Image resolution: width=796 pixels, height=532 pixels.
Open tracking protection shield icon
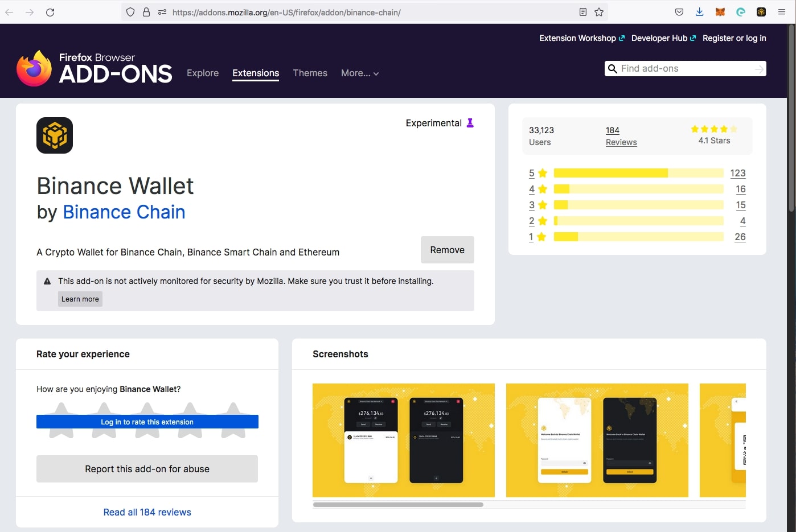pyautogui.click(x=130, y=11)
